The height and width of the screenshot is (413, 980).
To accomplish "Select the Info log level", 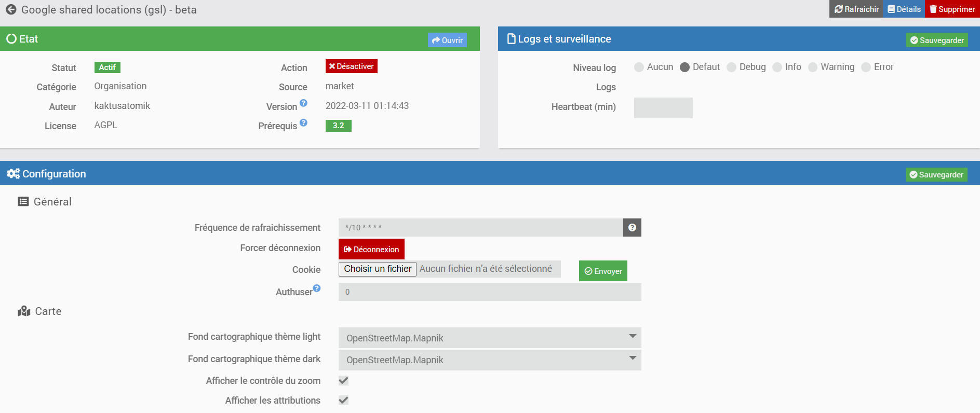I will (x=777, y=67).
